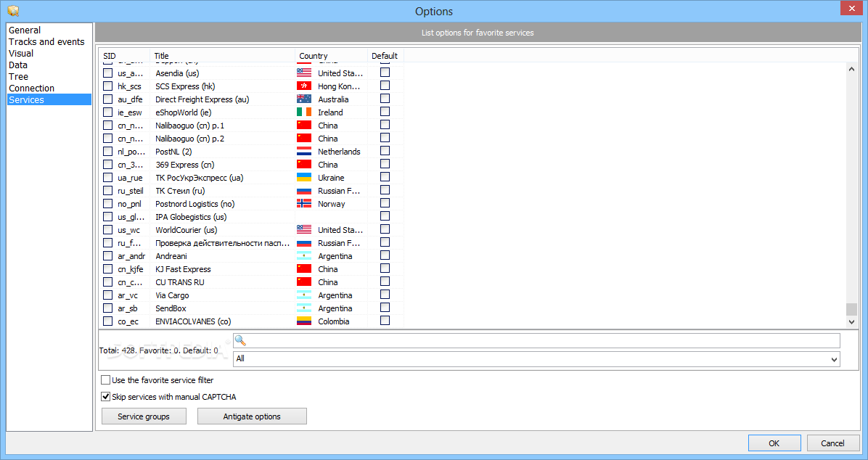Click the Default column header
Viewport: 868px width, 460px height.
tap(385, 55)
